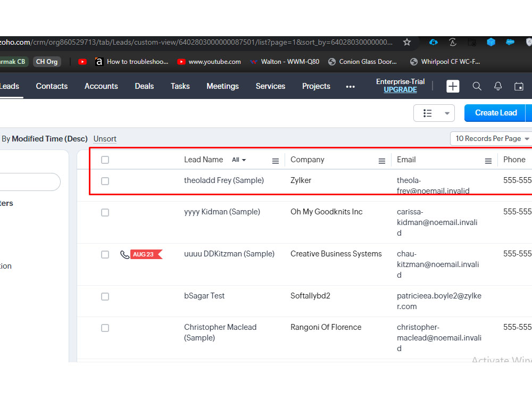Click the blue cloud extension icon

[433, 42]
